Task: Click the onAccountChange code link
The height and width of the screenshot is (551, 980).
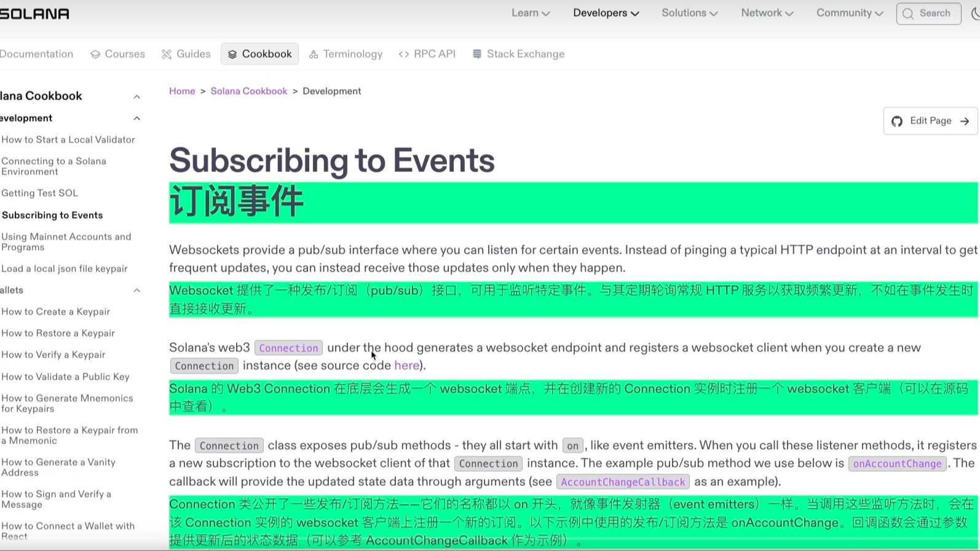Action: tap(897, 464)
